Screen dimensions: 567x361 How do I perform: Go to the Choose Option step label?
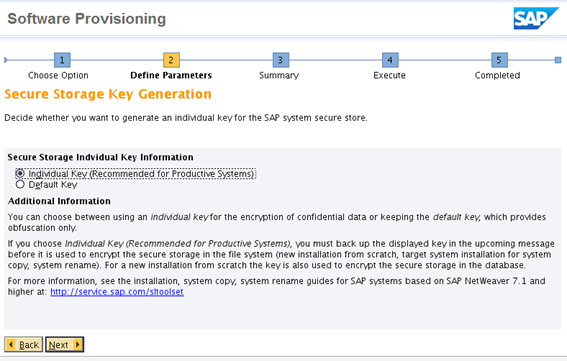tap(58, 75)
